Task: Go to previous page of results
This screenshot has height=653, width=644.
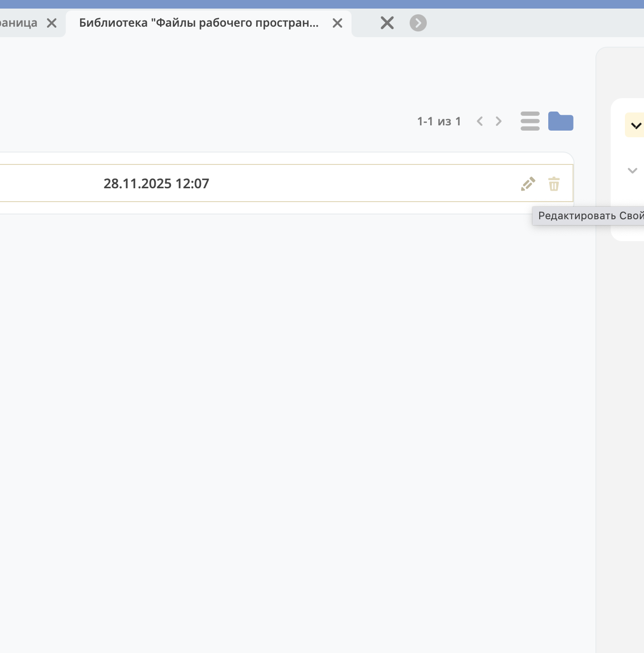Action: pyautogui.click(x=480, y=122)
